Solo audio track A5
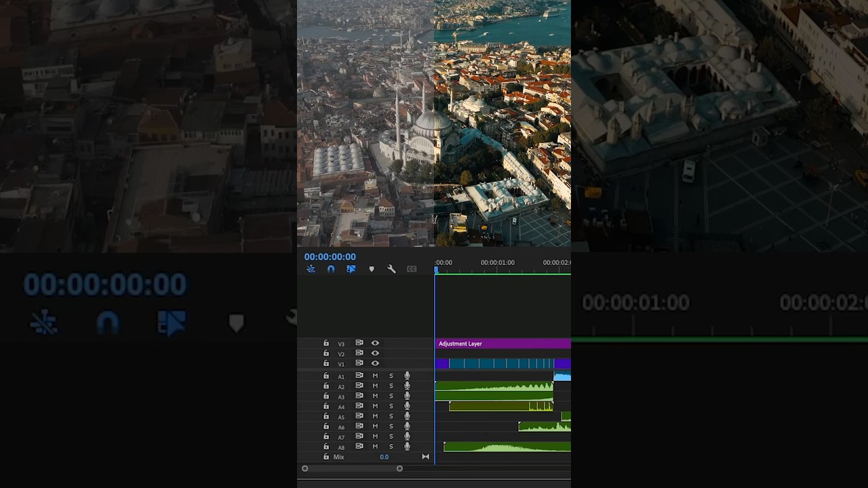868x488 pixels. [x=391, y=416]
